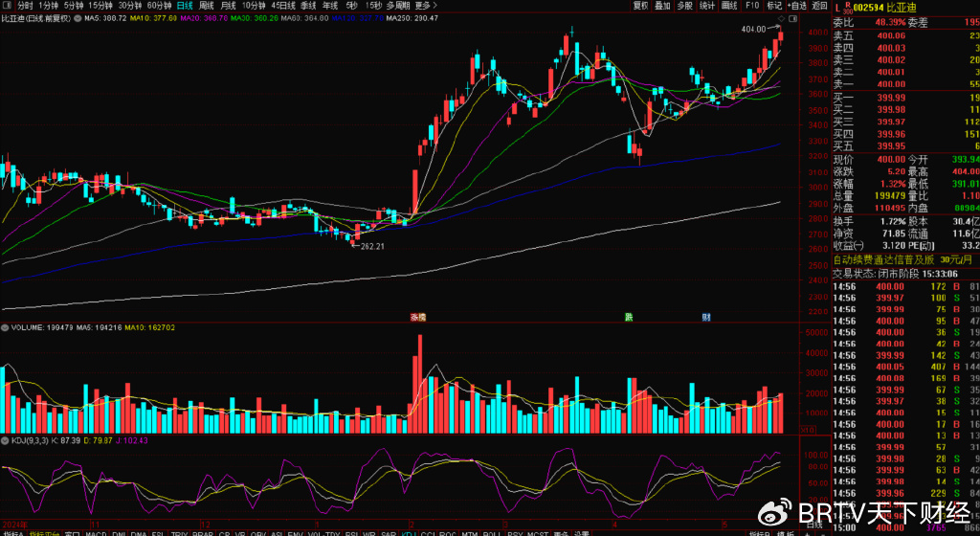980x536 pixels.
Task: Open F10 company information
Action: click(x=752, y=6)
